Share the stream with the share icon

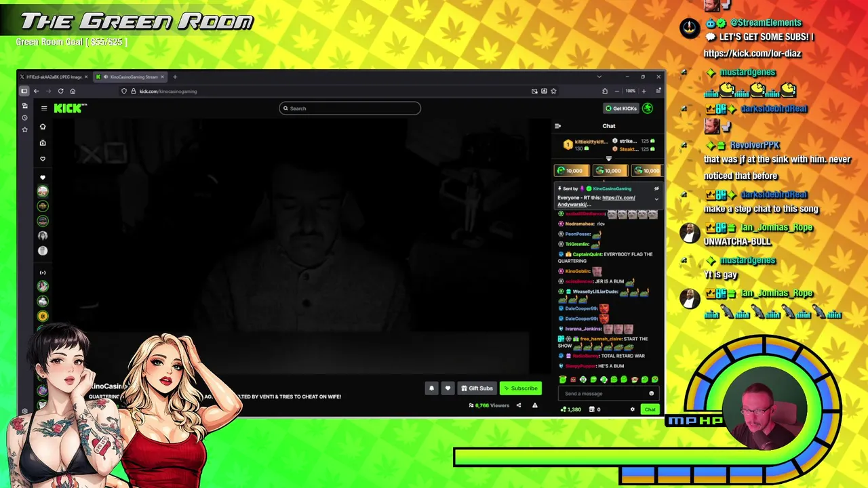click(519, 405)
